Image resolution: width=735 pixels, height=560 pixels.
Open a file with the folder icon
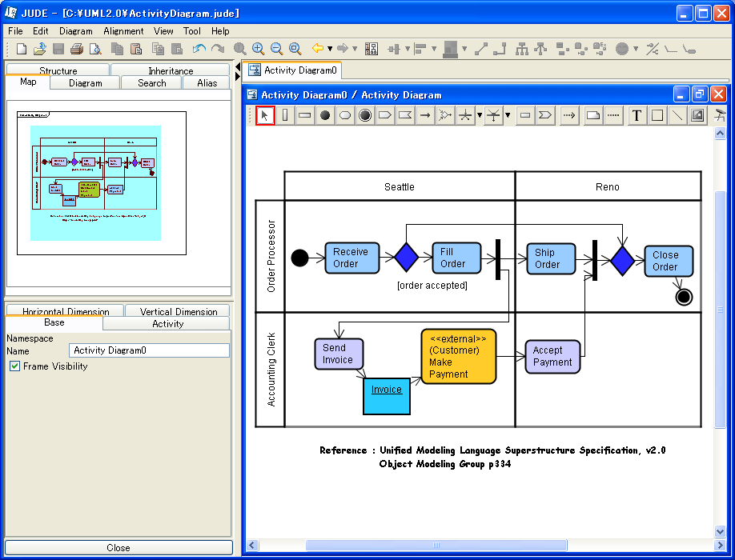pyautogui.click(x=40, y=49)
